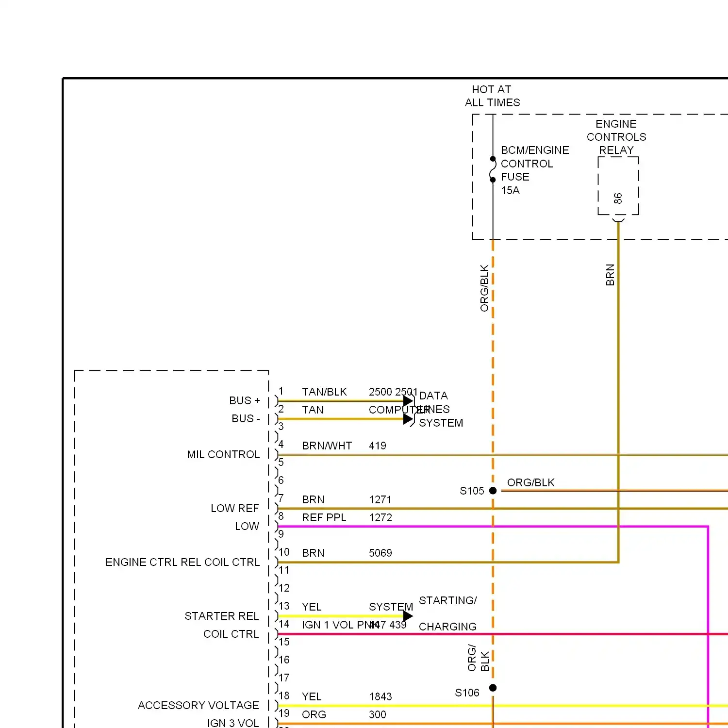Image resolution: width=728 pixels, height=728 pixels.
Task: Click the horizontal "ORG/BLK" label beside S105
Action: (x=530, y=482)
